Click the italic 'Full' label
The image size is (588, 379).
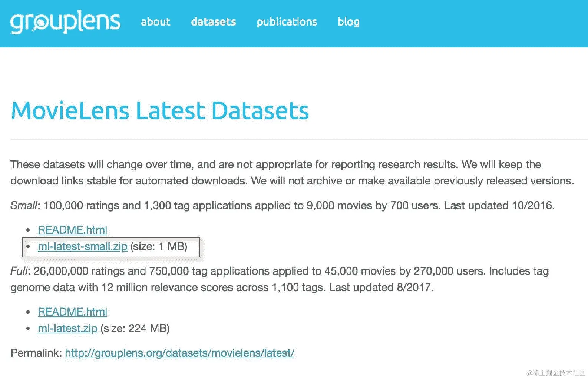[19, 271]
